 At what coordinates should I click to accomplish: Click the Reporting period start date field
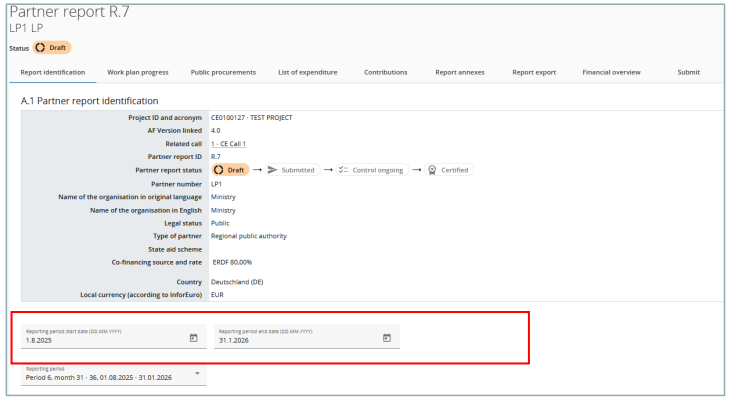tap(100, 340)
